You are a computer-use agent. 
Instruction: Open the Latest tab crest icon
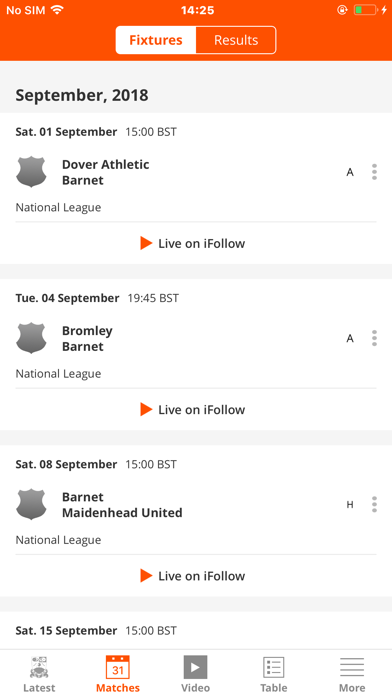[39, 667]
